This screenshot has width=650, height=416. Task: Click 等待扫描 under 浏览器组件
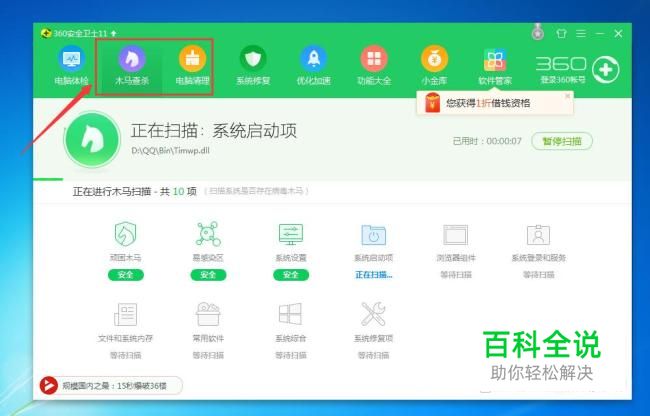pyautogui.click(x=456, y=275)
